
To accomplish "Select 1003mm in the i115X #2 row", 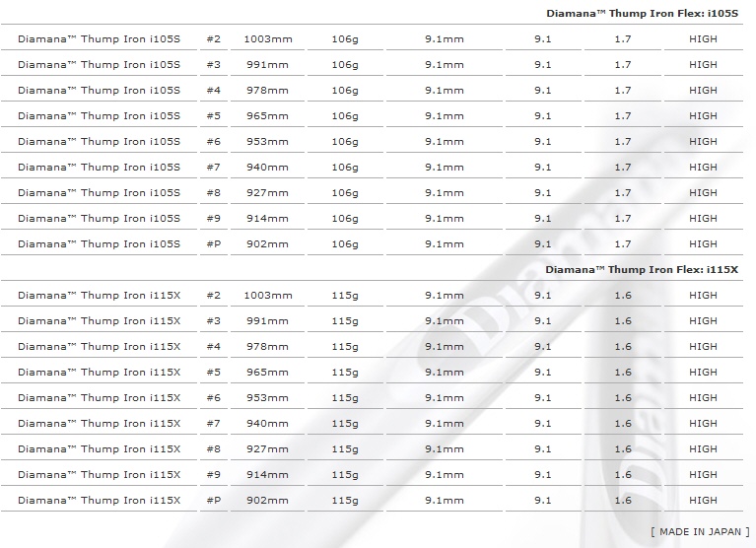I will click(268, 296).
